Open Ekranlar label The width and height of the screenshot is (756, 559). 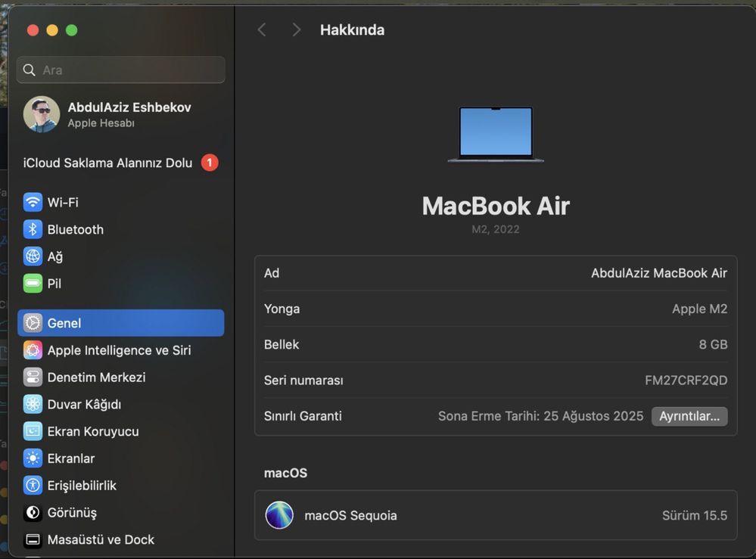pos(71,458)
